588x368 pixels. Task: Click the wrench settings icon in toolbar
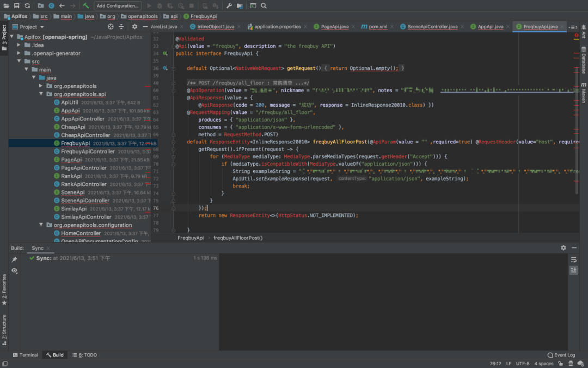[229, 5]
